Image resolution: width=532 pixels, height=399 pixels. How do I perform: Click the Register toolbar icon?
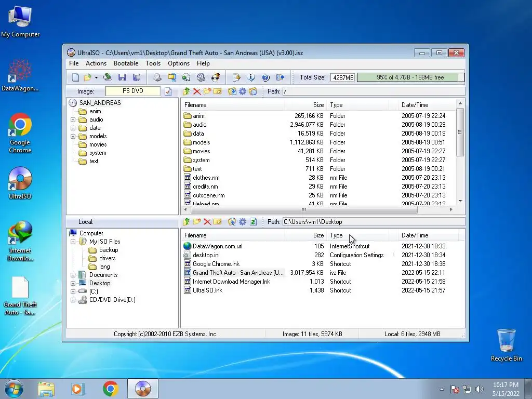(x=236, y=77)
